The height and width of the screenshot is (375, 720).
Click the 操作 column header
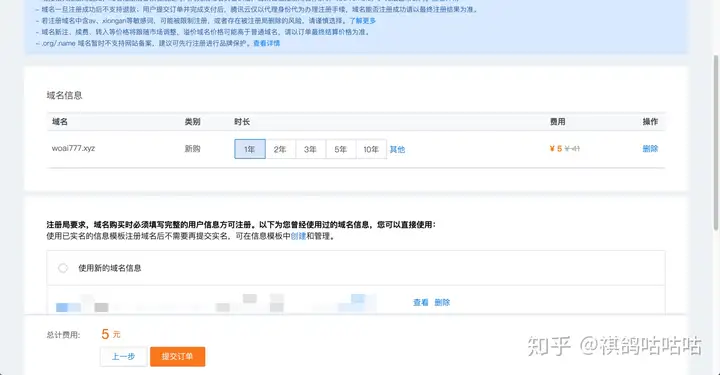point(650,122)
